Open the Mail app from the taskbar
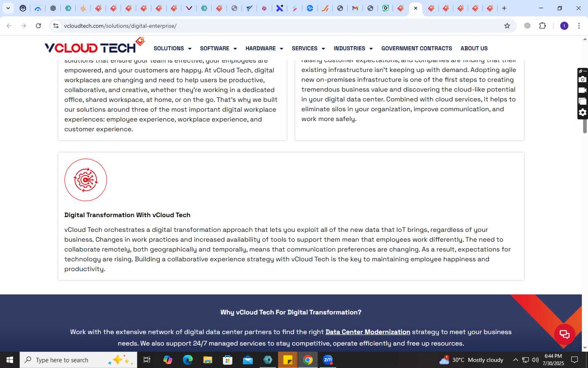The image size is (588, 368). pos(248,360)
